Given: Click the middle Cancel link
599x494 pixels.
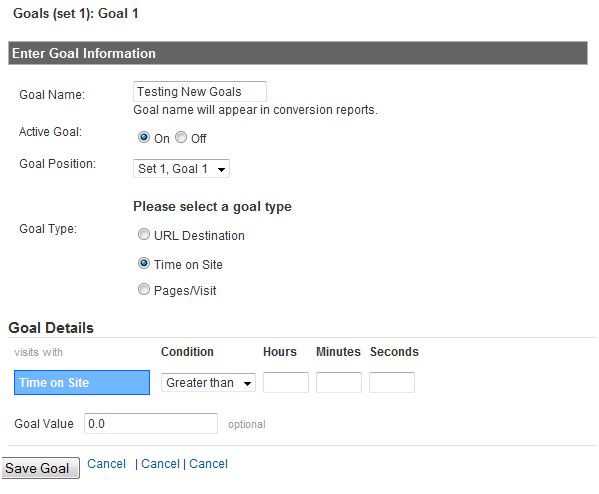Looking at the screenshot, I should tap(160, 464).
